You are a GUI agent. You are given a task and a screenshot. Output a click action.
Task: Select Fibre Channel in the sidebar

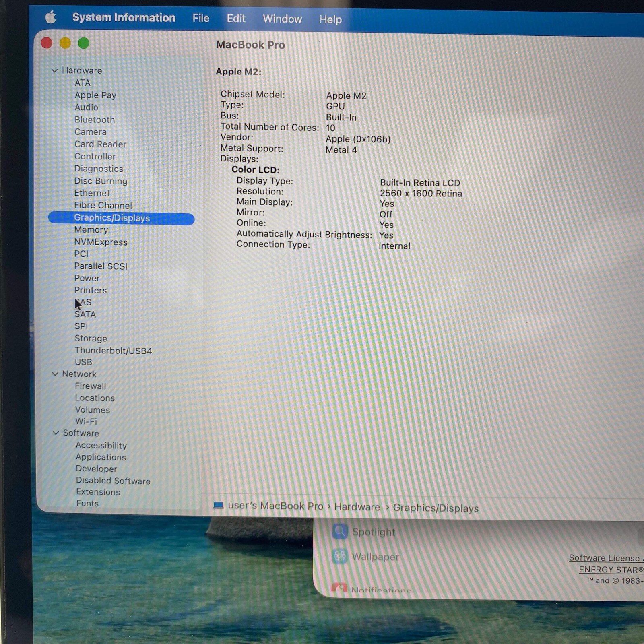tap(103, 206)
